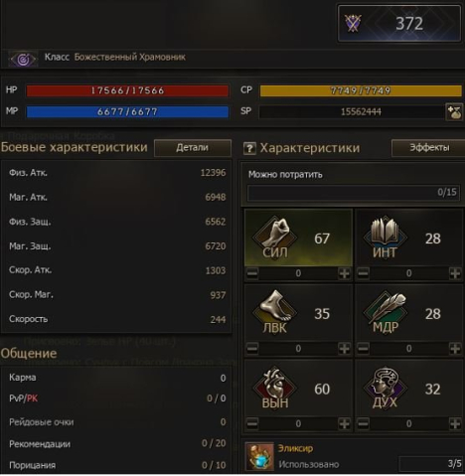Viewport: 465px width, 476px height.
Task: Increase ДУХ with plus button
Action: (455, 423)
